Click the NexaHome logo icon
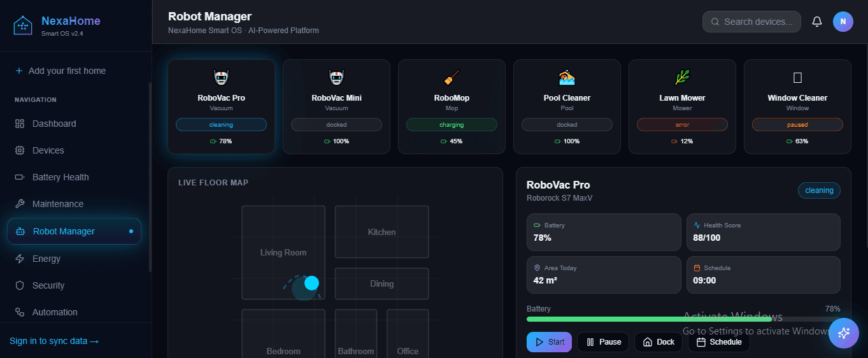 pos(23,25)
